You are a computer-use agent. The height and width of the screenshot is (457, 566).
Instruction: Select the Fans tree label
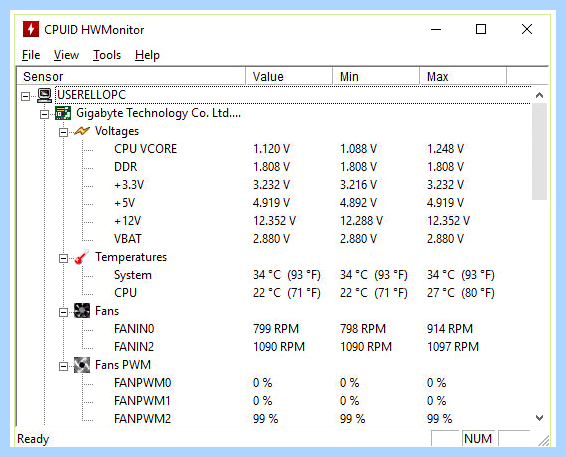(x=107, y=311)
